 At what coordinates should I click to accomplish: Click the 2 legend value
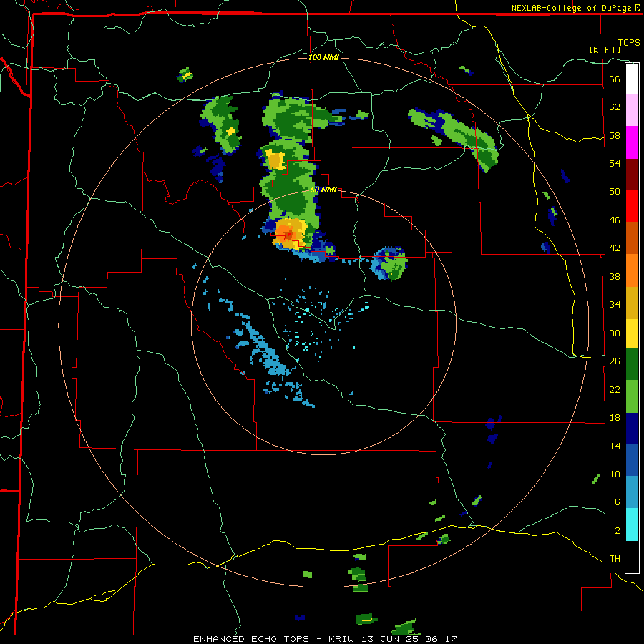[618, 531]
